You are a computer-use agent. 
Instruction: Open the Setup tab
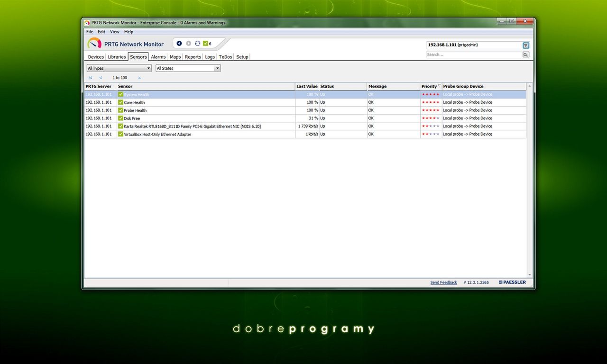coord(242,57)
